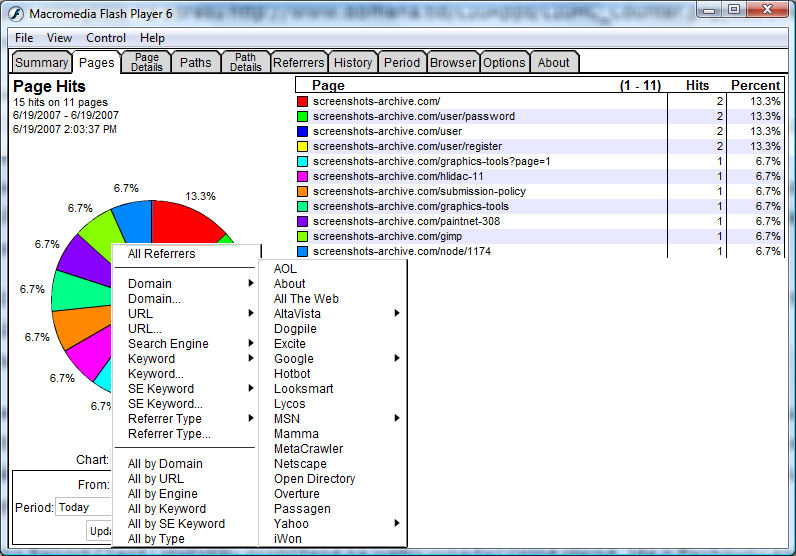Click magenta swatch for hlidac-11 row
Viewport: 796px width, 556px height.
tap(303, 176)
